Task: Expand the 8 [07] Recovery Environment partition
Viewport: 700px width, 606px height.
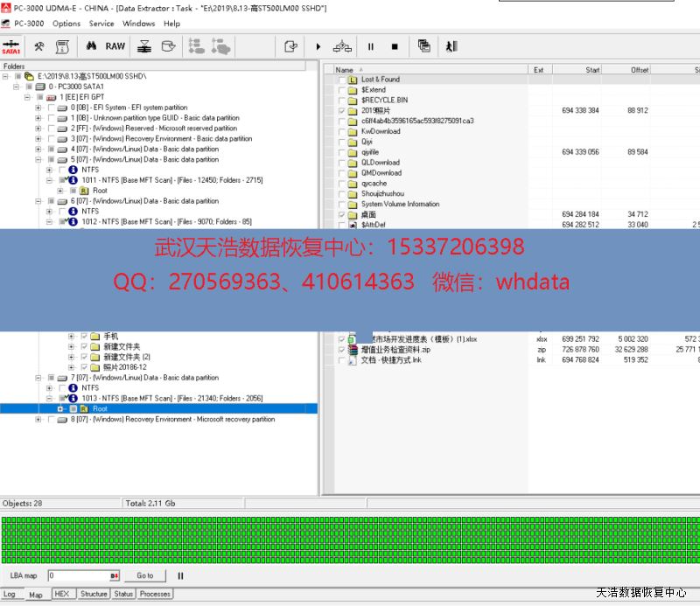Action: coord(38,420)
